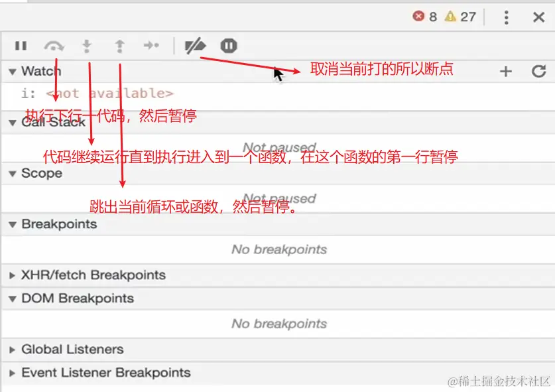Screen dimensions: 555x392
Task: Click the Pause script execution icon
Action: [20, 46]
